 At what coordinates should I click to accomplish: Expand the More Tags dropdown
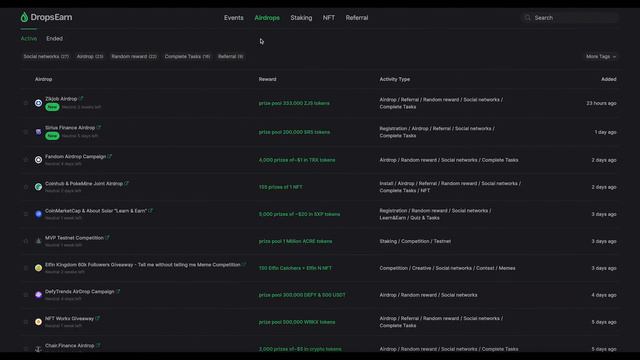[x=601, y=56]
